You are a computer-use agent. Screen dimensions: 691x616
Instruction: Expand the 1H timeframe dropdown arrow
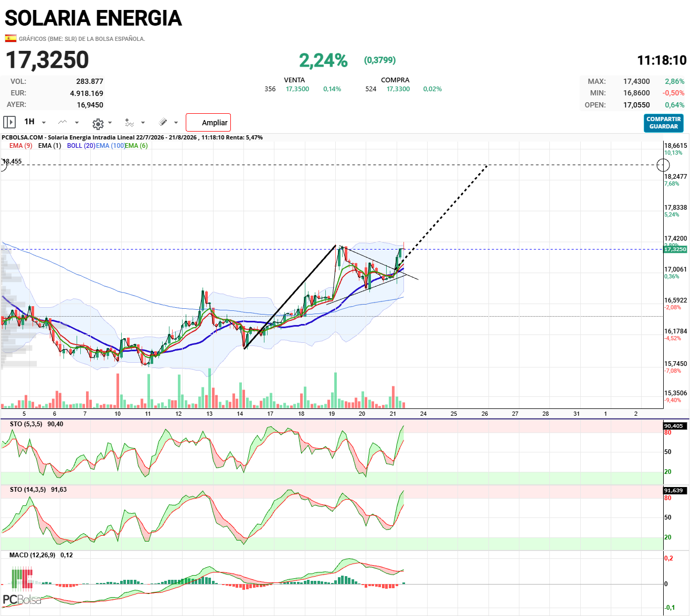point(44,123)
